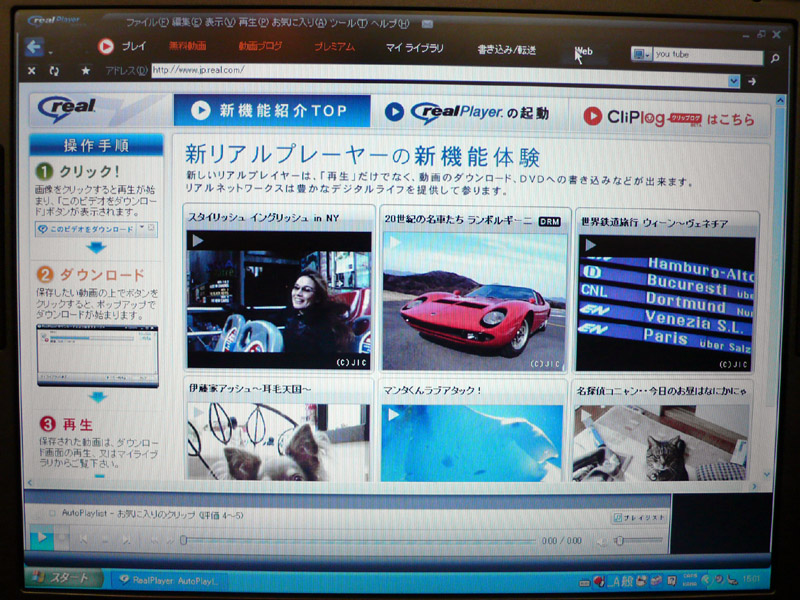
Task: Play the スタイリッシュ イングリッシュ in NY video
Action: (279, 300)
